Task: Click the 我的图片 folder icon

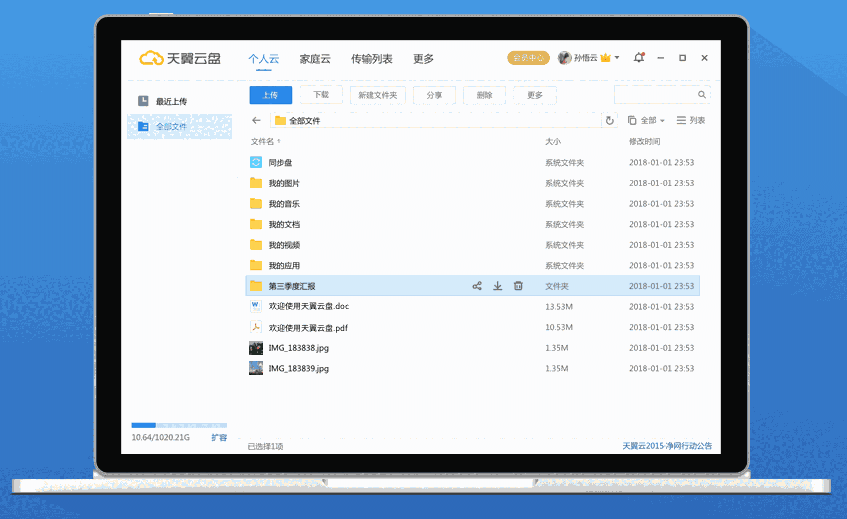Action: tap(256, 183)
